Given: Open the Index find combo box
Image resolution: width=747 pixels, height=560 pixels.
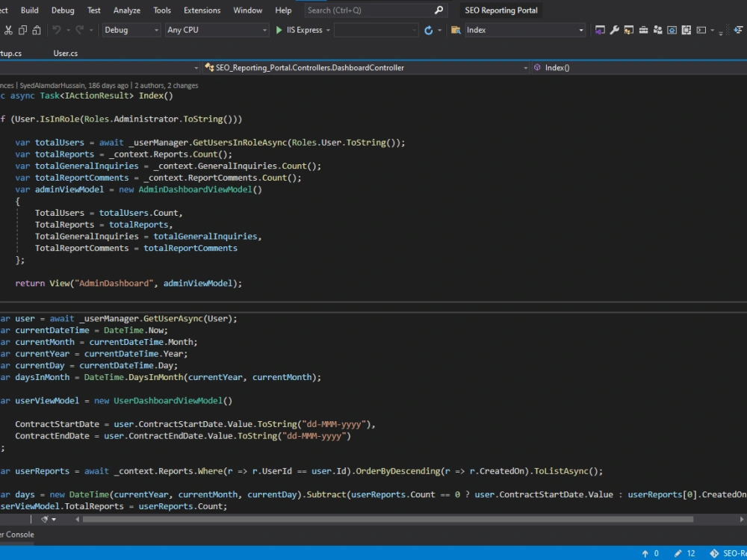Looking at the screenshot, I should coord(525,30).
